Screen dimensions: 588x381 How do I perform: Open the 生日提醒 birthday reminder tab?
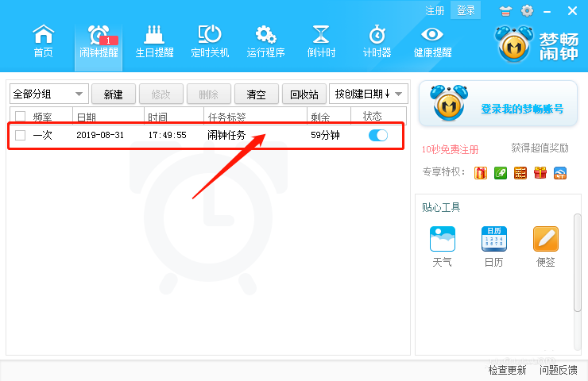click(154, 41)
